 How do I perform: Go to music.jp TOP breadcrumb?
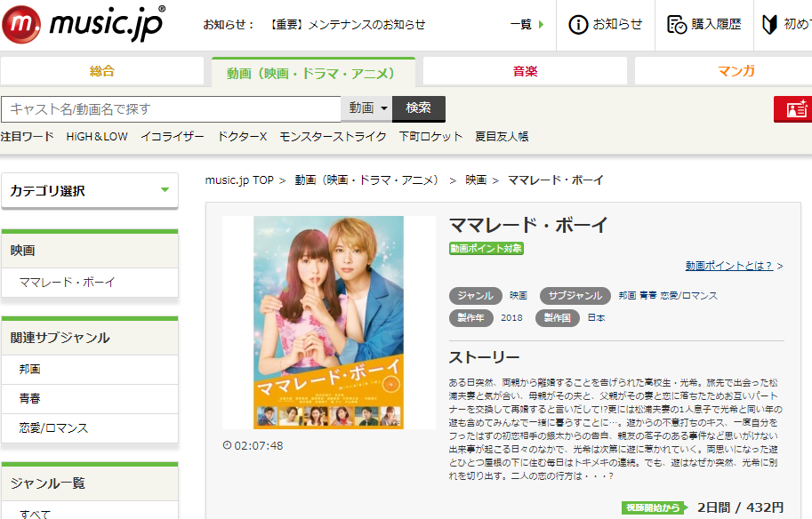(239, 180)
